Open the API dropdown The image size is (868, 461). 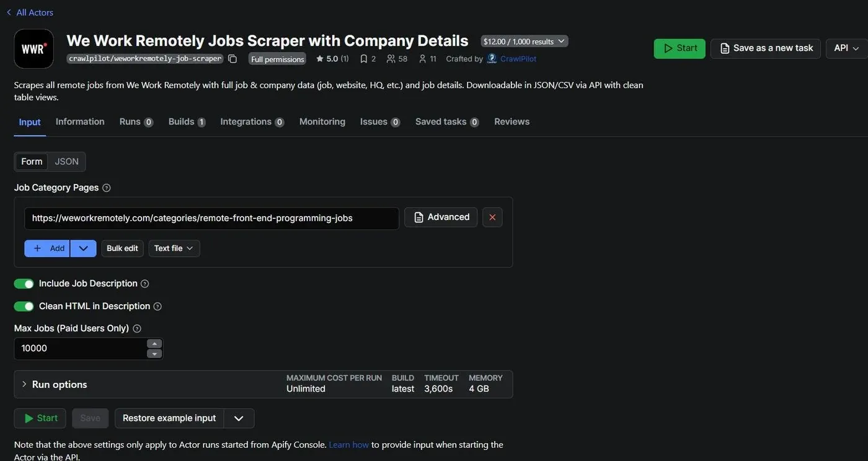click(x=846, y=48)
